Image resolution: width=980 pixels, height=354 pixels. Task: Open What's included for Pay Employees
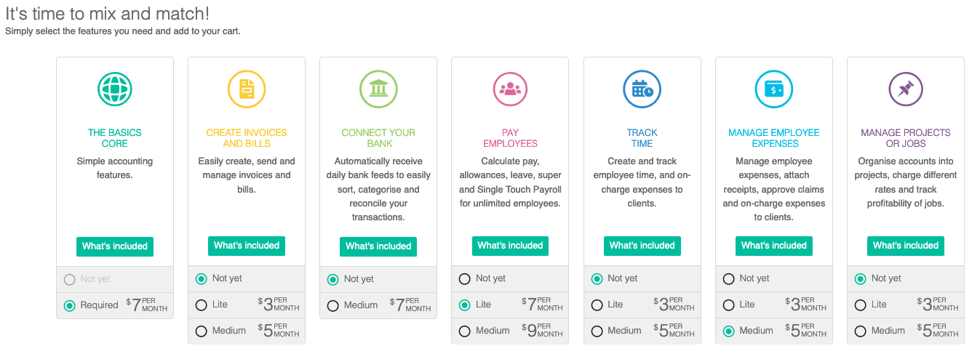[x=510, y=246]
